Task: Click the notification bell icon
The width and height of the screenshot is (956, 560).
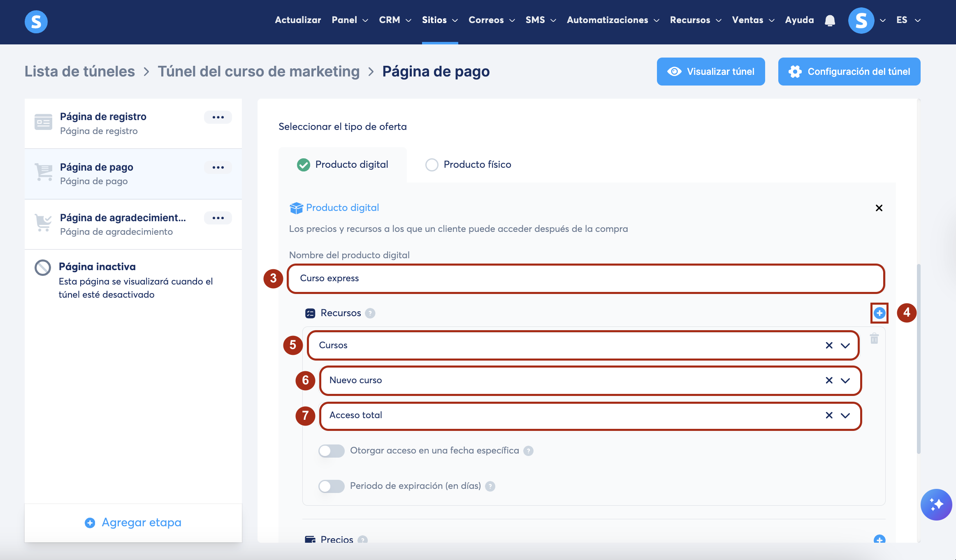Action: coord(830,20)
